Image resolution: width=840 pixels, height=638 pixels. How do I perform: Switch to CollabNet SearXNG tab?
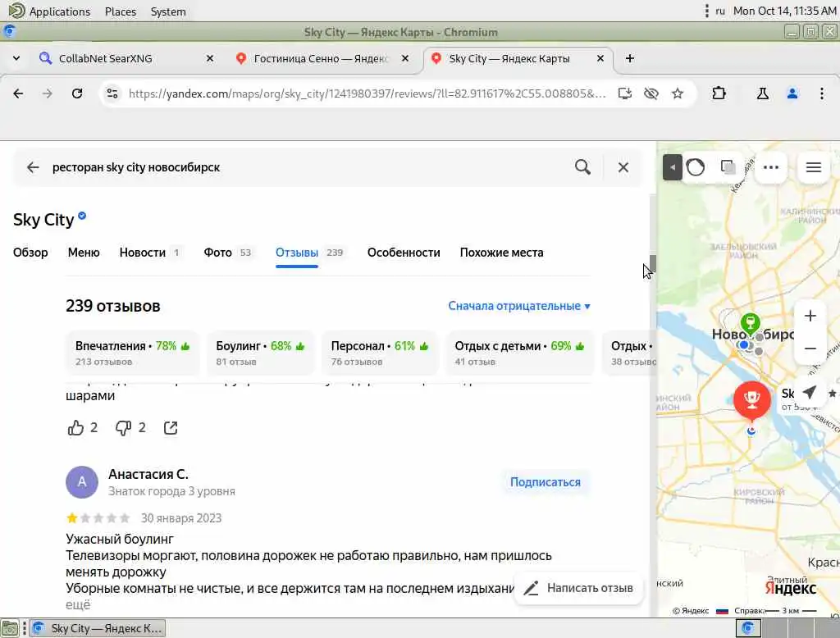click(127, 58)
